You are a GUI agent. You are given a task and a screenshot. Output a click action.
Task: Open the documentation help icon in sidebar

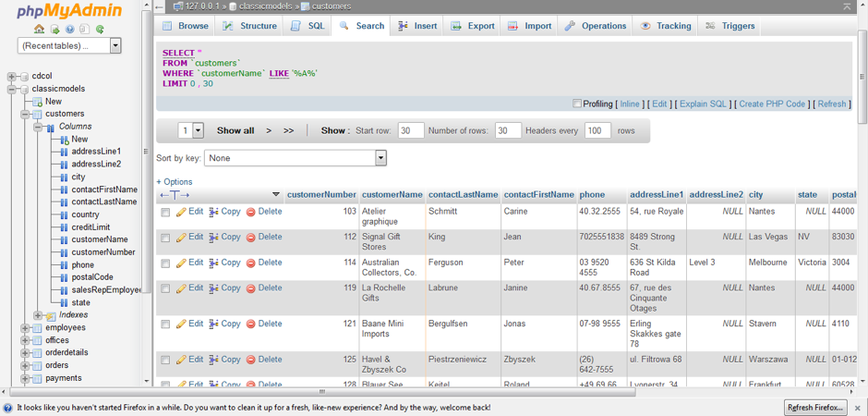(69, 30)
